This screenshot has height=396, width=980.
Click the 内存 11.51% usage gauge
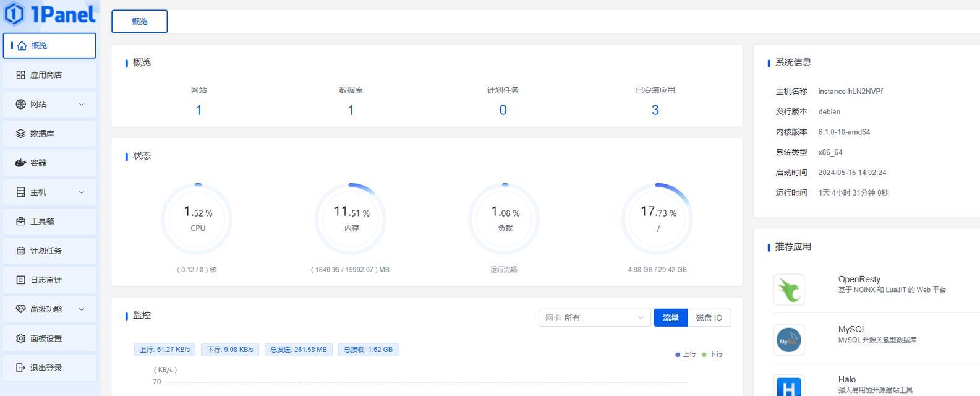[x=351, y=219]
